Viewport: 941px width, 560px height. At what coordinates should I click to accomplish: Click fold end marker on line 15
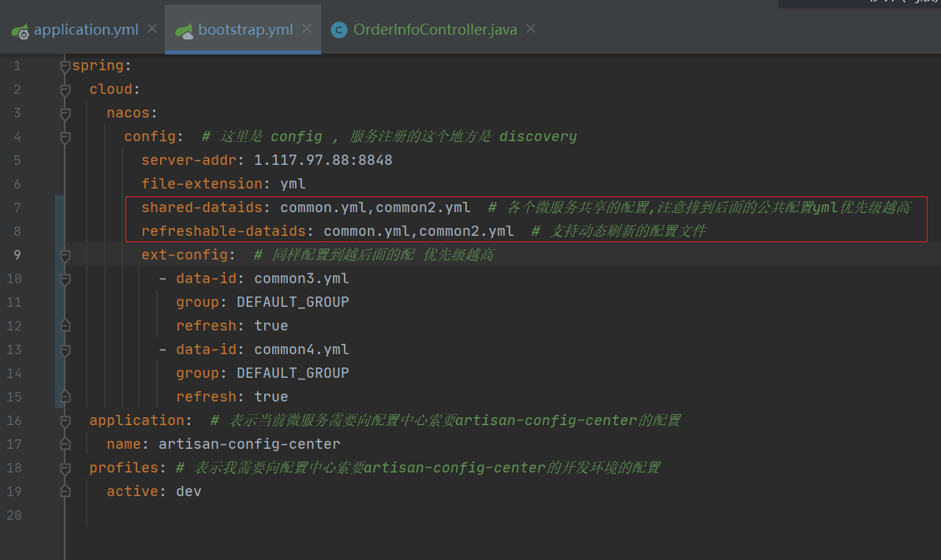coord(65,396)
